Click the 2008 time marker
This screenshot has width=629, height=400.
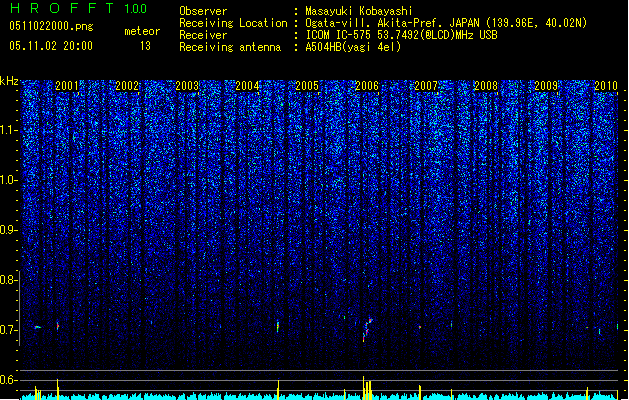486,85
